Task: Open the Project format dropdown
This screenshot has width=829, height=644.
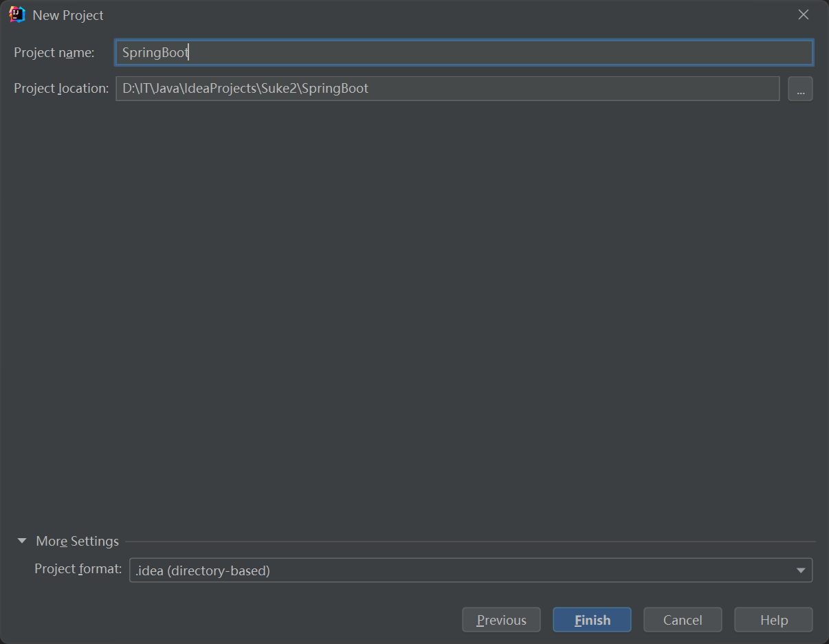Action: coord(471,570)
